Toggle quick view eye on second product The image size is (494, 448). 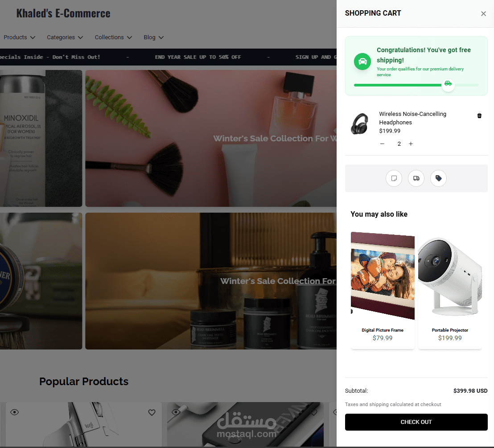[176, 412]
